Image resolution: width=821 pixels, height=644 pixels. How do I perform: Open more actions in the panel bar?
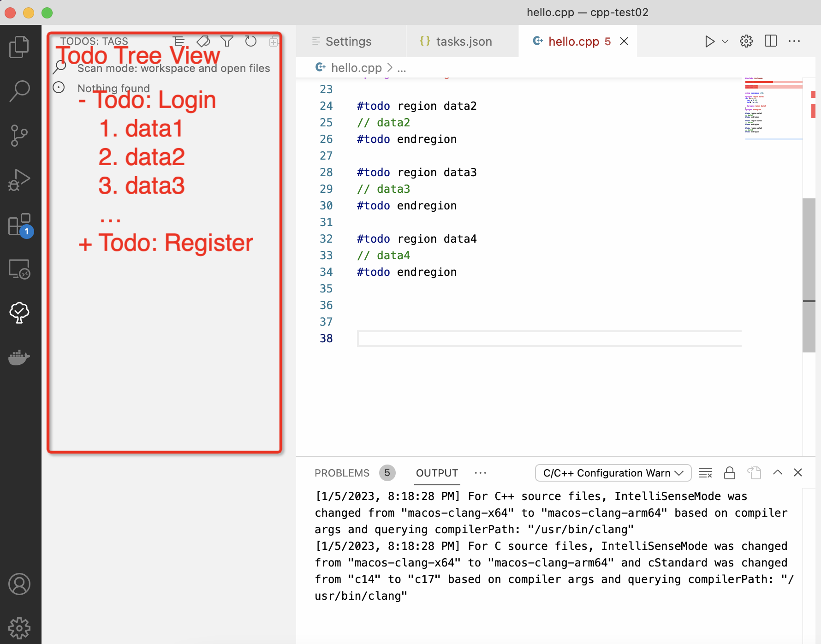(481, 473)
